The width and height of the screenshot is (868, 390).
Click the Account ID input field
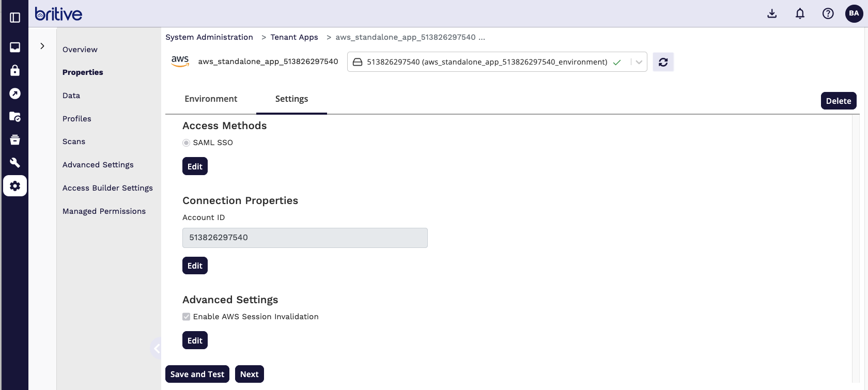pyautogui.click(x=305, y=238)
